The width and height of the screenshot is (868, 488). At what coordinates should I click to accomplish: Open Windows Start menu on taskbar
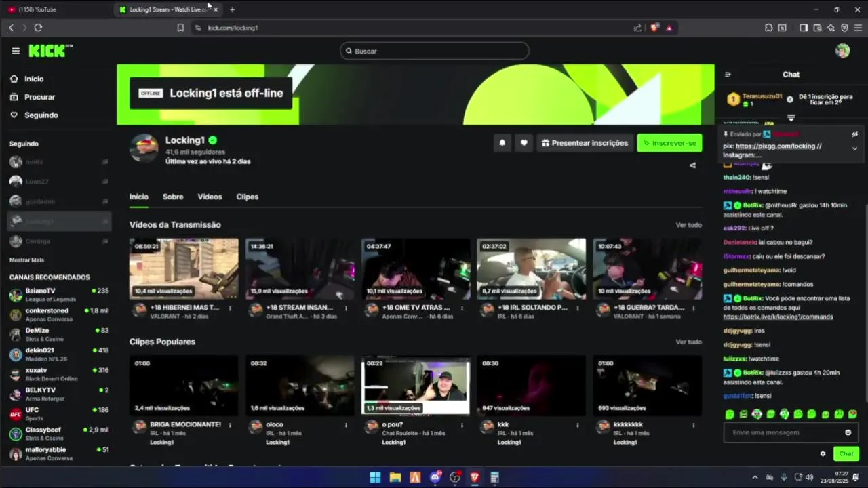(375, 477)
